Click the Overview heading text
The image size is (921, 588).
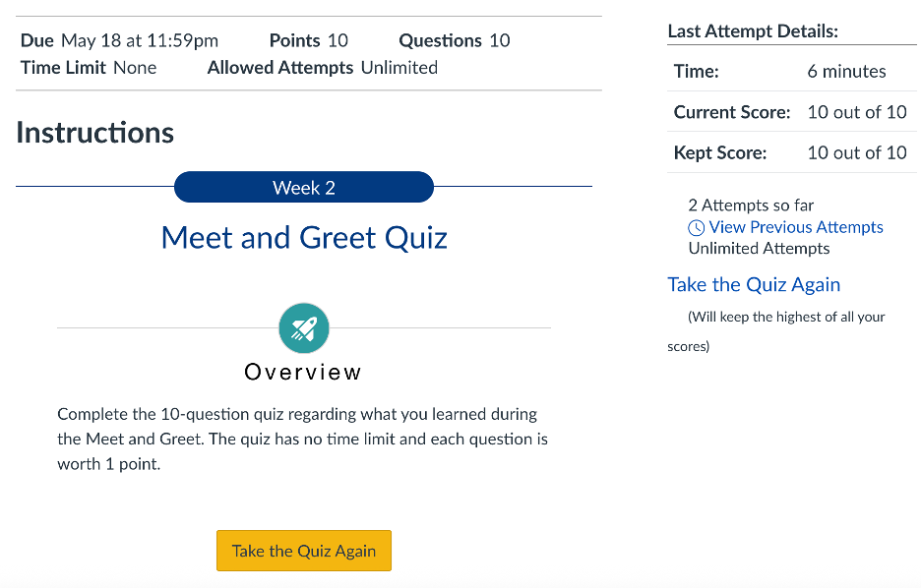click(303, 373)
